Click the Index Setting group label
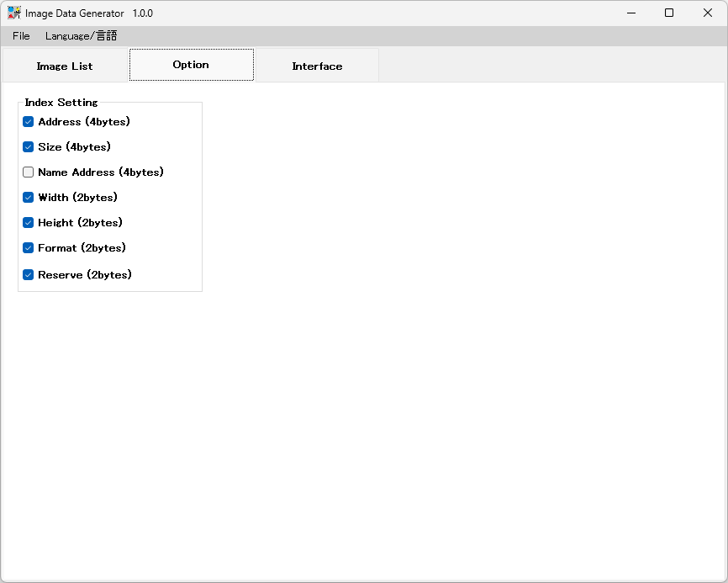Image resolution: width=728 pixels, height=583 pixels. coord(61,103)
